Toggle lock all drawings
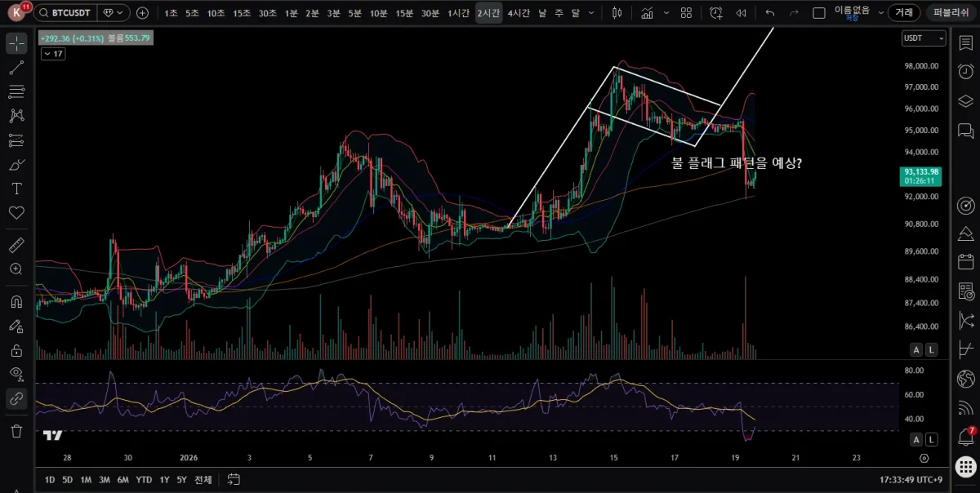This screenshot has width=980, height=493. tap(16, 350)
